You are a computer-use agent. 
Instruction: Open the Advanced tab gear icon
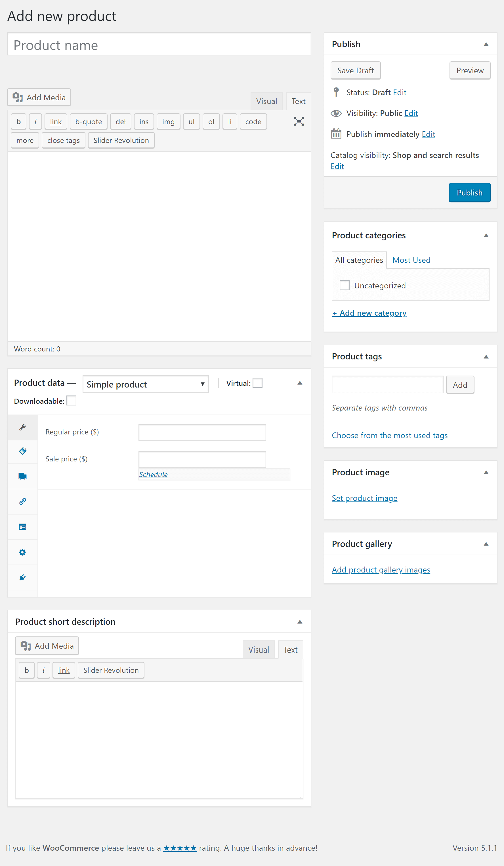(22, 552)
